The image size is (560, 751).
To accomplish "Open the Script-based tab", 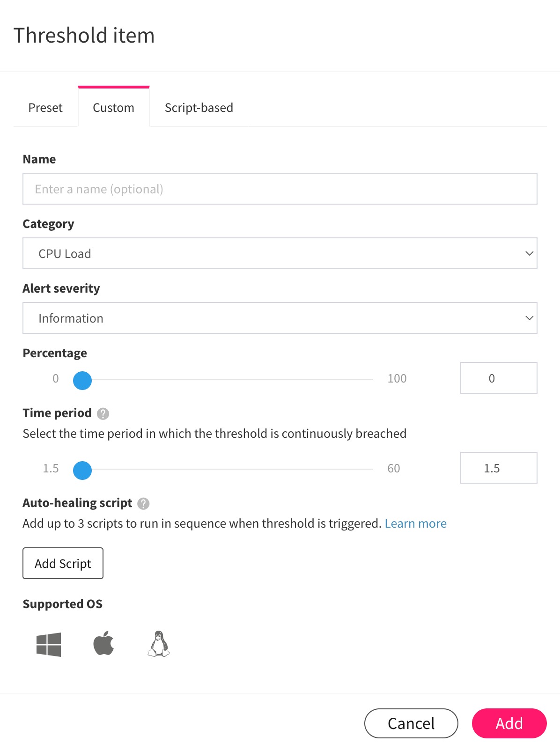I will [x=199, y=107].
